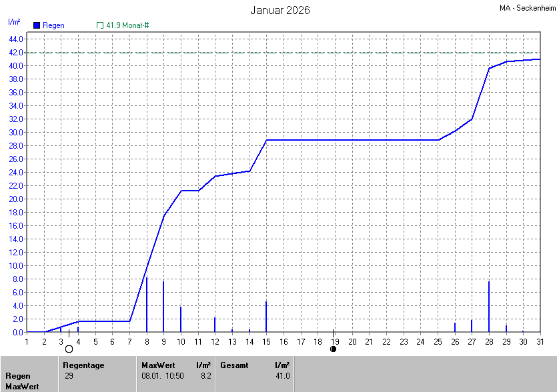Screen dimensions: 557x392
Task: Click the rain bar at day 12
Action: pos(215,325)
